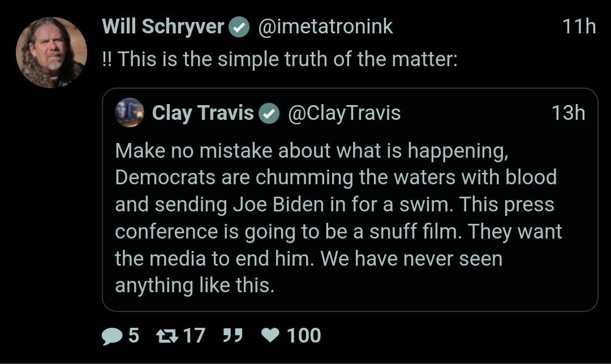The height and width of the screenshot is (364, 611).
Task: Click the @ClayTravis handle
Action: [345, 113]
